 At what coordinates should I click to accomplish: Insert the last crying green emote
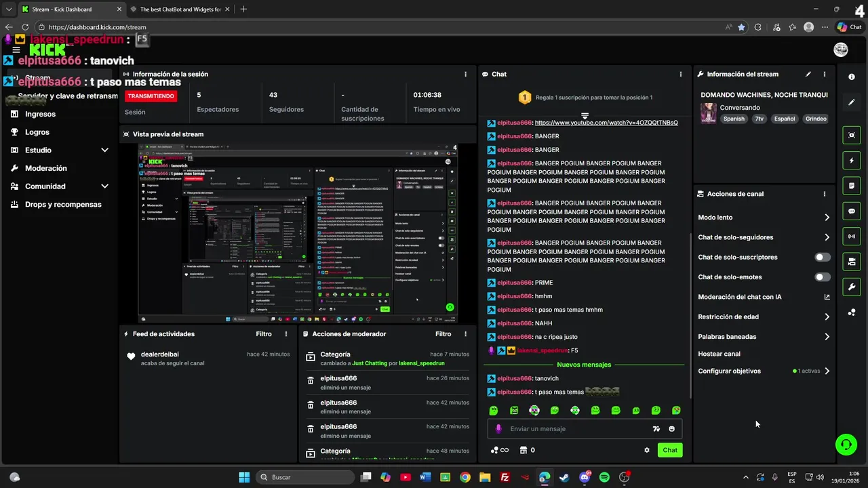(676, 411)
